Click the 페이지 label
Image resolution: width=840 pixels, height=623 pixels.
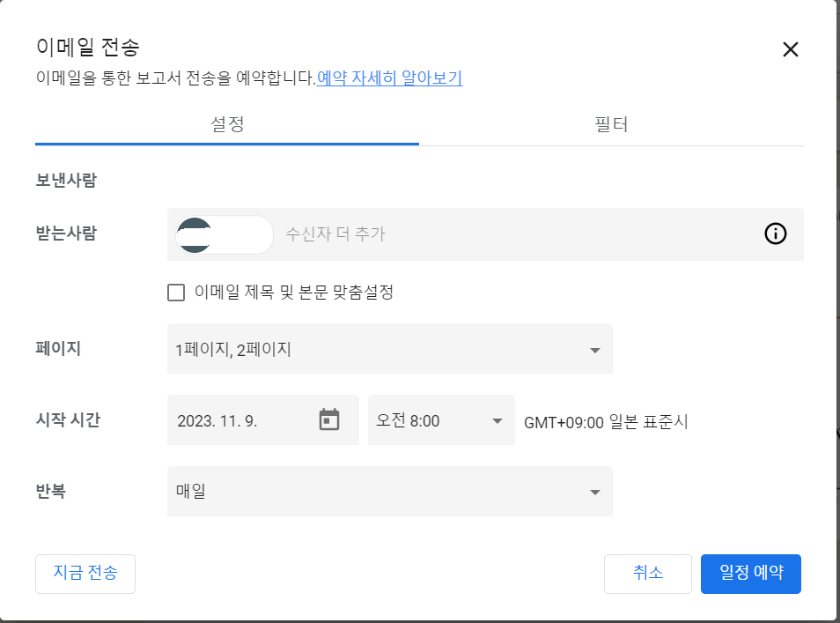(x=58, y=348)
